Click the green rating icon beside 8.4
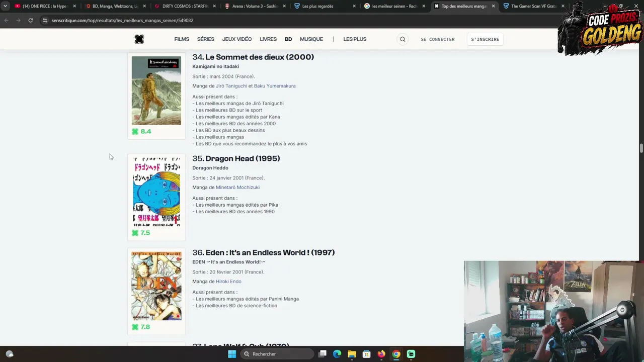Image resolution: width=644 pixels, height=362 pixels. point(135,131)
